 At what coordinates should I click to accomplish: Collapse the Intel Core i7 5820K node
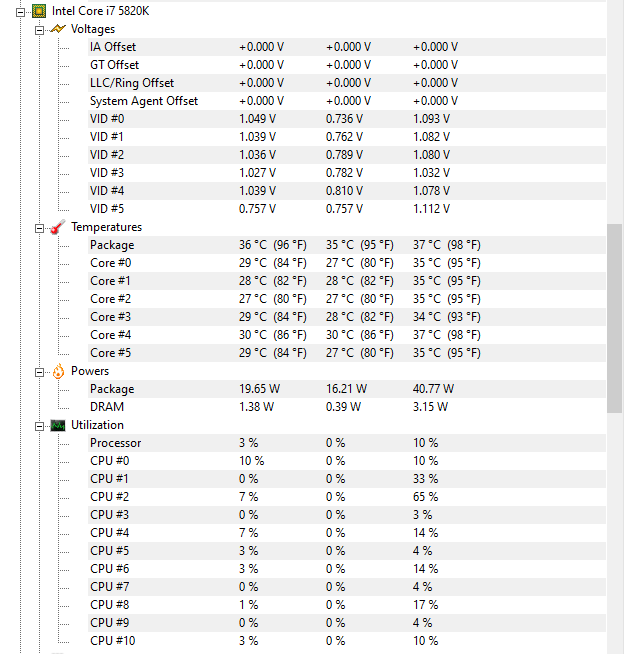21,11
